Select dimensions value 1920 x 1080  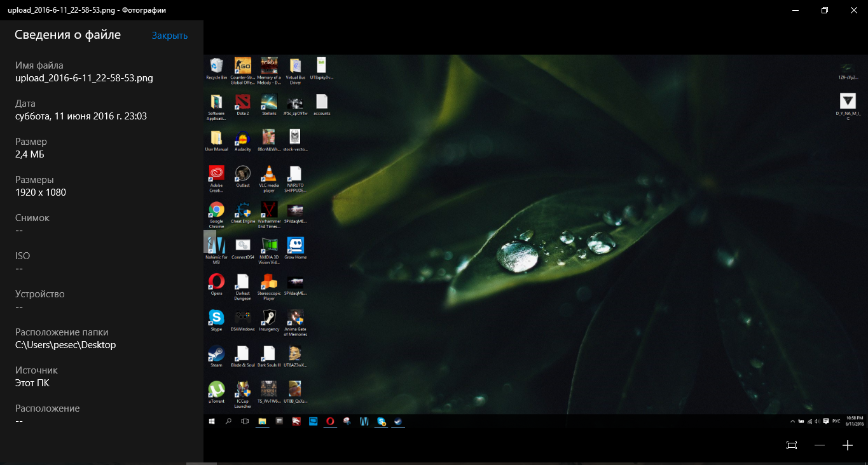click(x=41, y=192)
